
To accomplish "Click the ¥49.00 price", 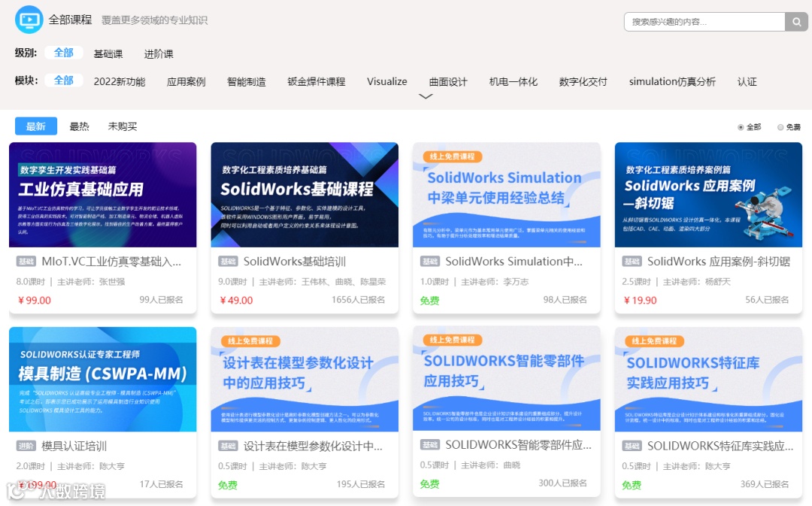I will tap(236, 301).
